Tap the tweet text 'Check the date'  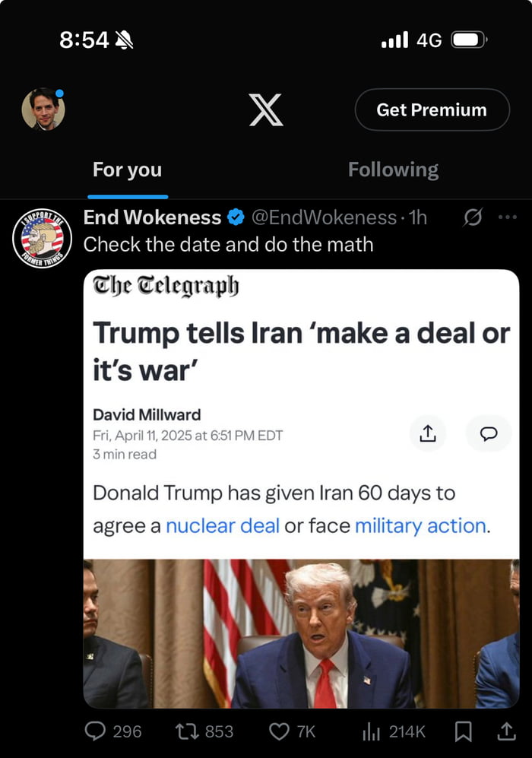pyautogui.click(x=228, y=245)
